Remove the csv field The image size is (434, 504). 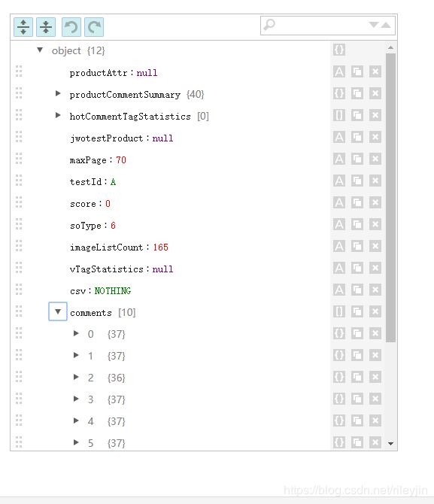point(375,290)
